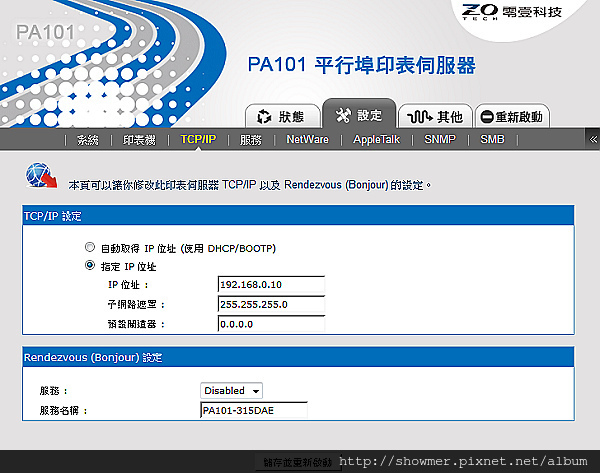Click the wave icon on 其他 tab
This screenshot has width=600, height=473.
click(419, 116)
